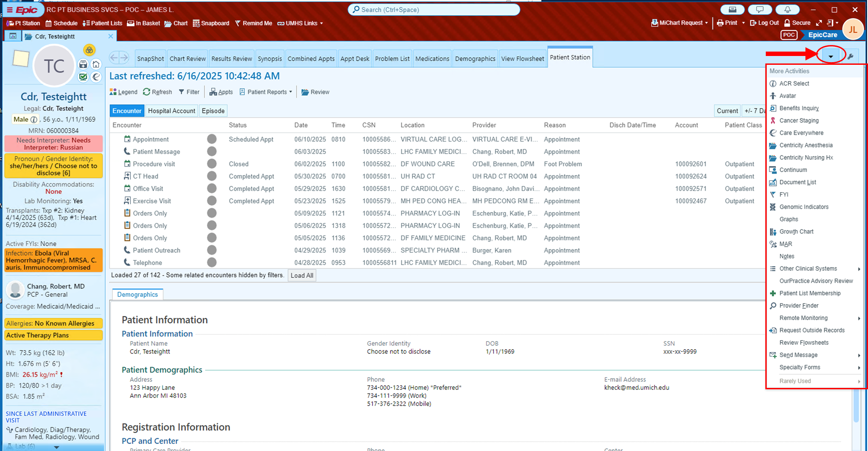Click the yellow genomics cube icon
Screen dimensions: 868x451
click(x=89, y=50)
